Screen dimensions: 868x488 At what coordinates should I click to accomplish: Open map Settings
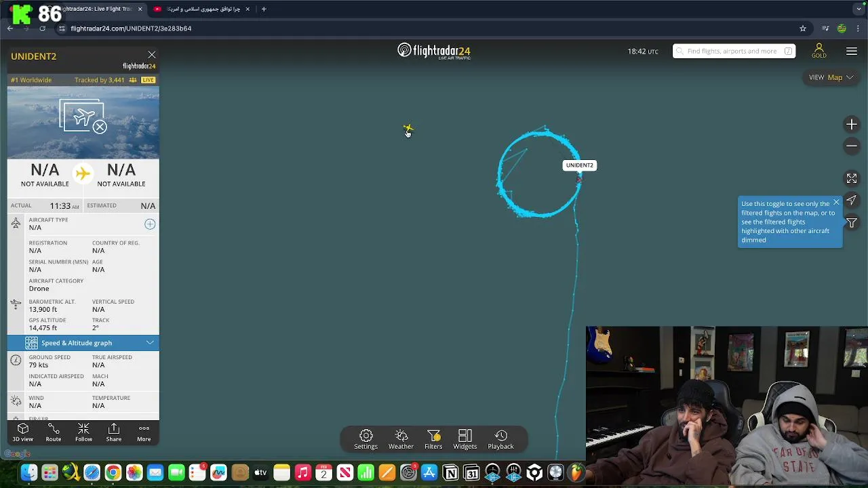tap(366, 439)
